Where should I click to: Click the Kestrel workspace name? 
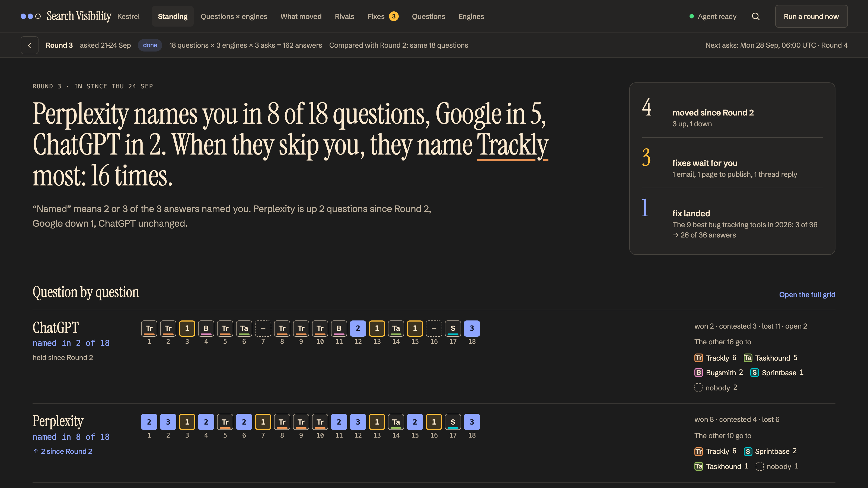[x=128, y=17]
